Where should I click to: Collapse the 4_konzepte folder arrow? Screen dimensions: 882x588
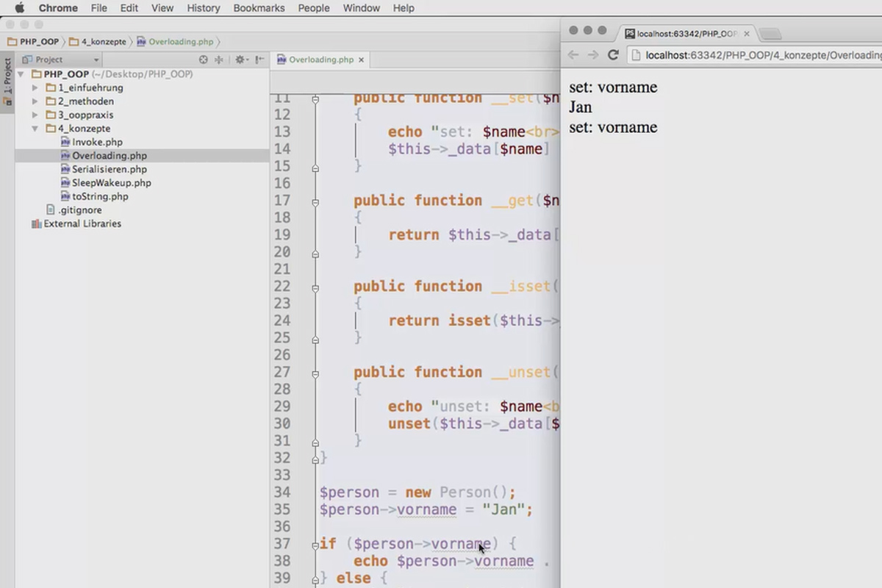[35, 129]
